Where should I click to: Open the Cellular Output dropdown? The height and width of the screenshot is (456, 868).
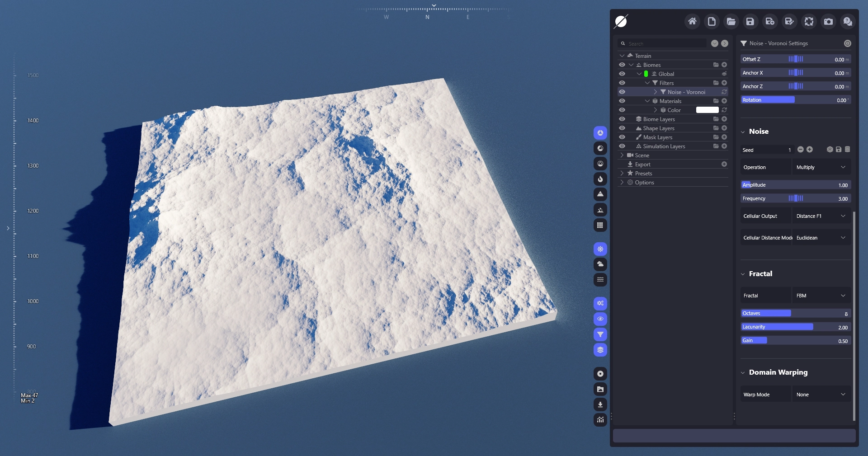pyautogui.click(x=821, y=216)
